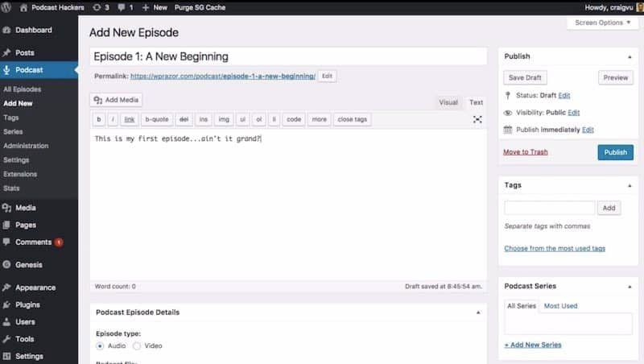Click the Add New Series link
Image resolution: width=644 pixels, height=364 pixels.
click(x=533, y=345)
